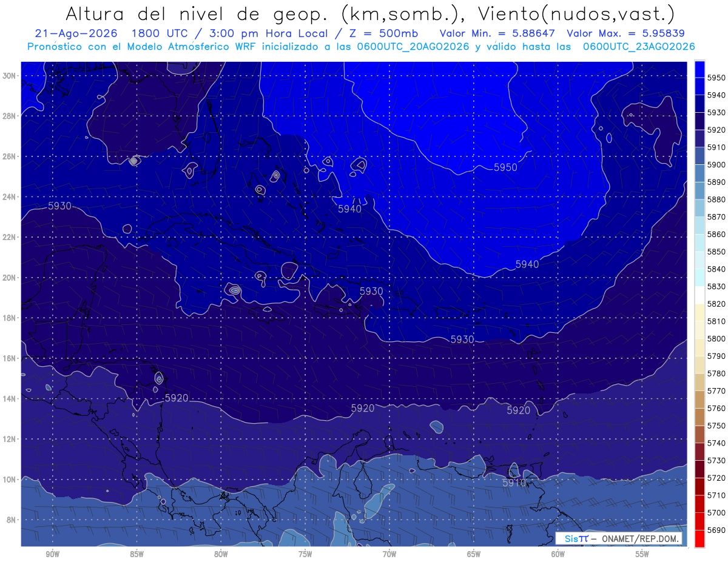Click the legend value 5750

tap(716, 426)
